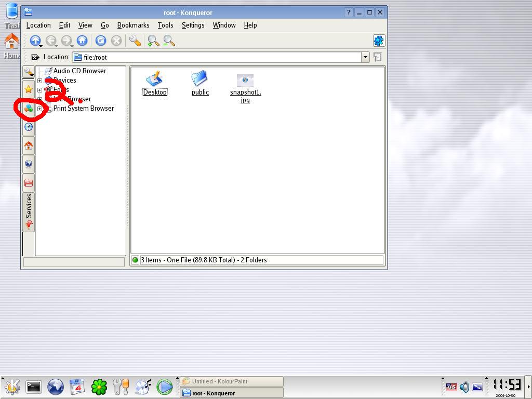This screenshot has width=532, height=399.
Task: Expand the Fonts tree node
Action: pyautogui.click(x=39, y=90)
